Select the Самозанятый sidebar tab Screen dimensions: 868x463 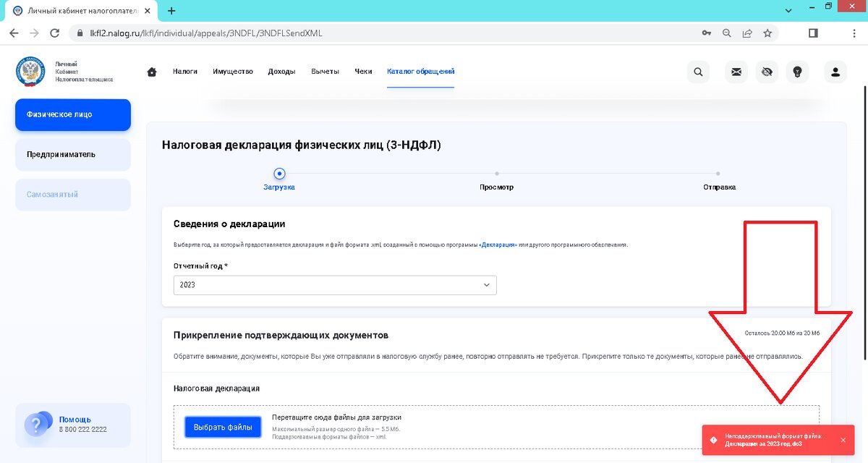point(73,195)
